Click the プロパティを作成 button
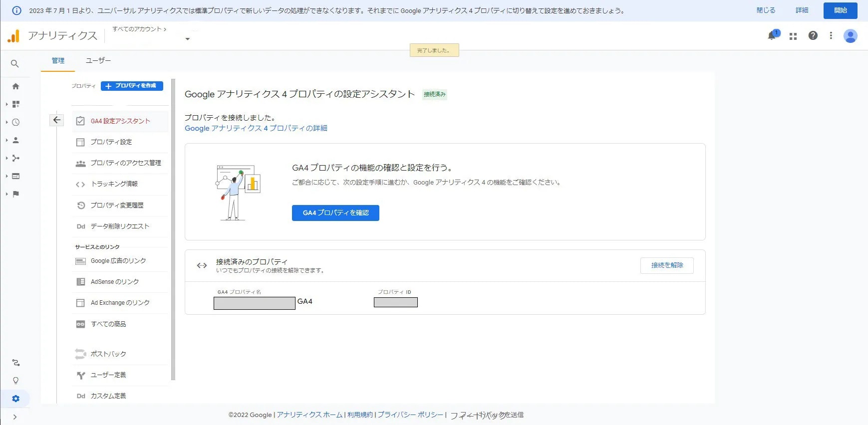The height and width of the screenshot is (425, 868). [x=132, y=86]
